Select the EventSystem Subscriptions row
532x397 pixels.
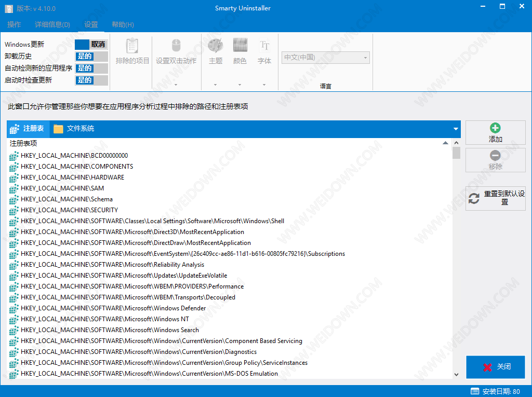pos(229,254)
